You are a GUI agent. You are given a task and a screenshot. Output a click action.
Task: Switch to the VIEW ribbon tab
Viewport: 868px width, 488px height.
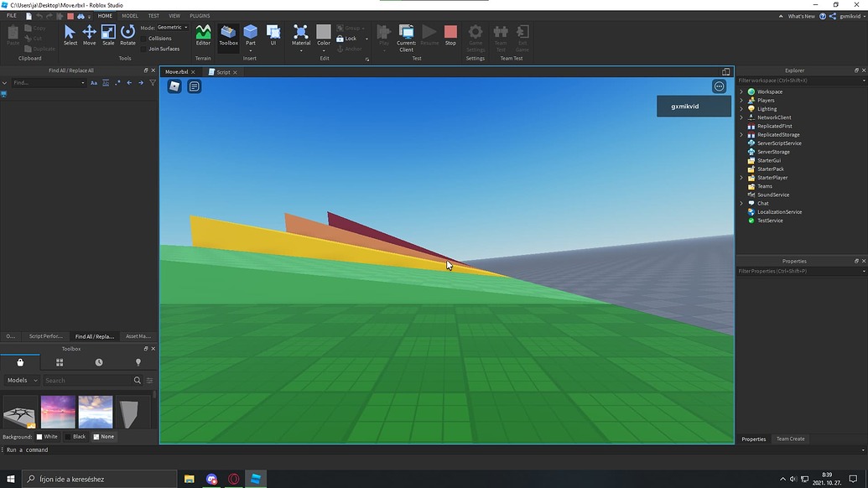tap(174, 16)
